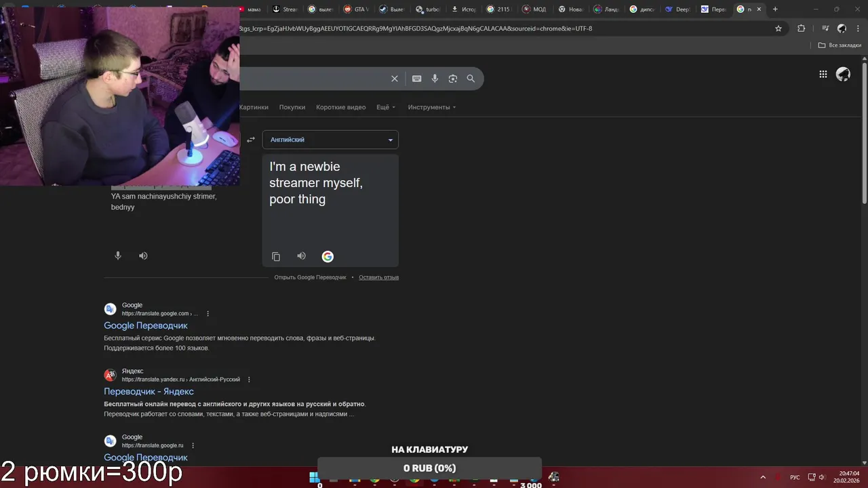Open the on-screen keyboard icon in search bar

coord(417,79)
